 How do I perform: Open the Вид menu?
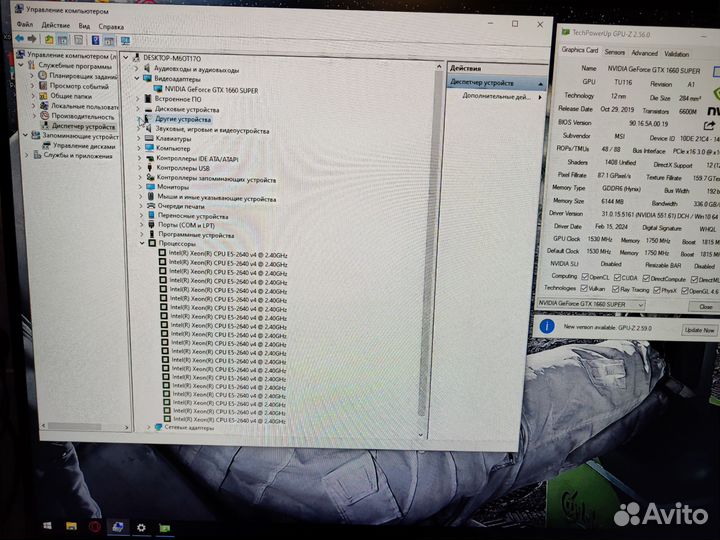click(x=84, y=26)
